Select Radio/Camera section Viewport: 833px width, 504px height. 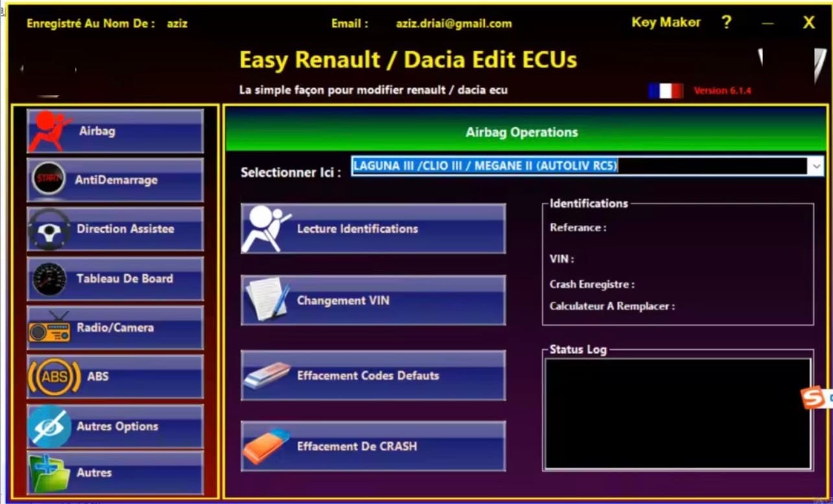point(115,328)
